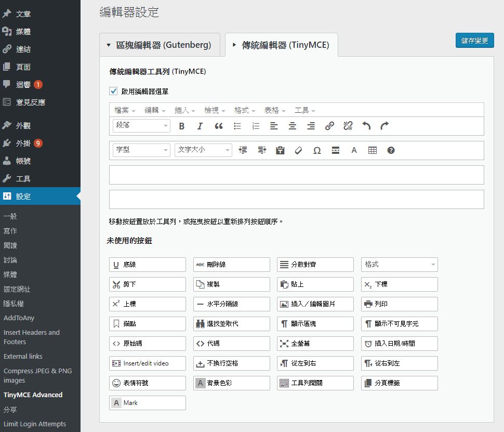Switch to 傳統編輯器 (TinyMCE) tab
The image size is (504, 432).
point(282,45)
